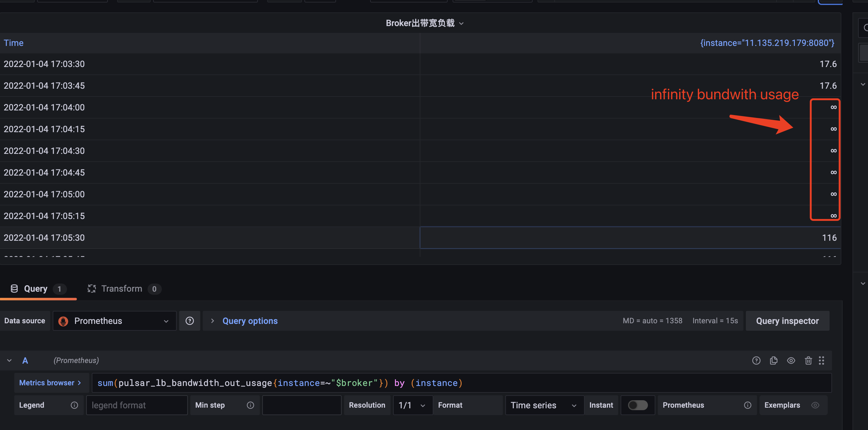This screenshot has height=430, width=868.
Task: Open the Query inspector
Action: click(787, 321)
